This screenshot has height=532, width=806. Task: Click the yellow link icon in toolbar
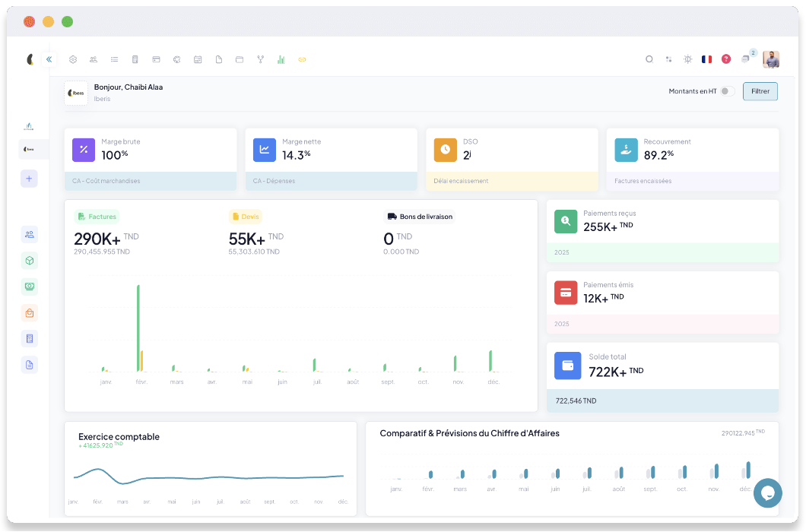point(301,59)
